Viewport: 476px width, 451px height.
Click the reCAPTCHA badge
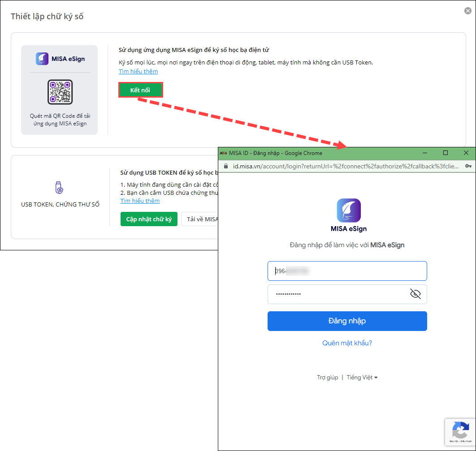460,432
